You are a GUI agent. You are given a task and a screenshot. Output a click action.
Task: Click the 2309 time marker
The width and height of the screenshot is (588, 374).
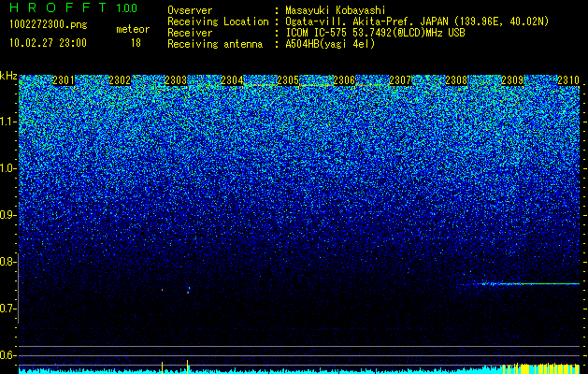point(512,80)
